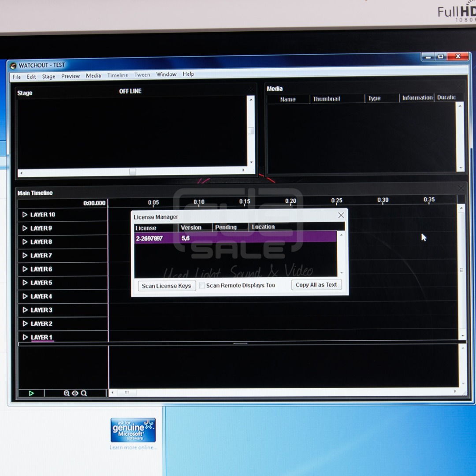Click the timeline split handle below LAYER 1
The width and height of the screenshot is (476, 476).
coord(241,343)
